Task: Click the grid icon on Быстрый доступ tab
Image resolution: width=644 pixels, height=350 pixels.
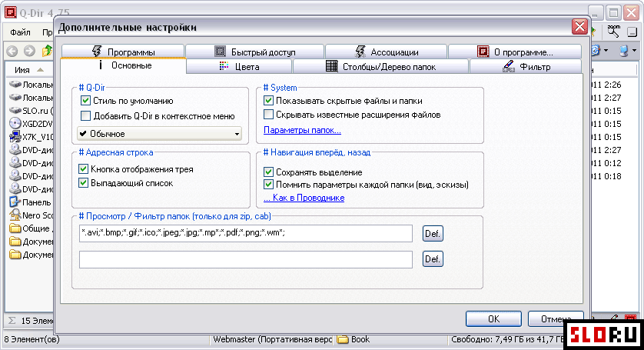Action: pos(221,52)
